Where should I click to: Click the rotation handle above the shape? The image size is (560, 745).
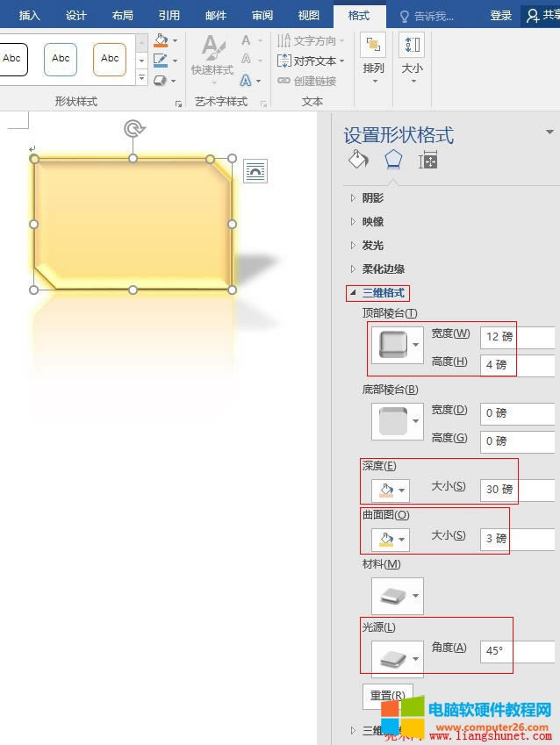point(133,129)
